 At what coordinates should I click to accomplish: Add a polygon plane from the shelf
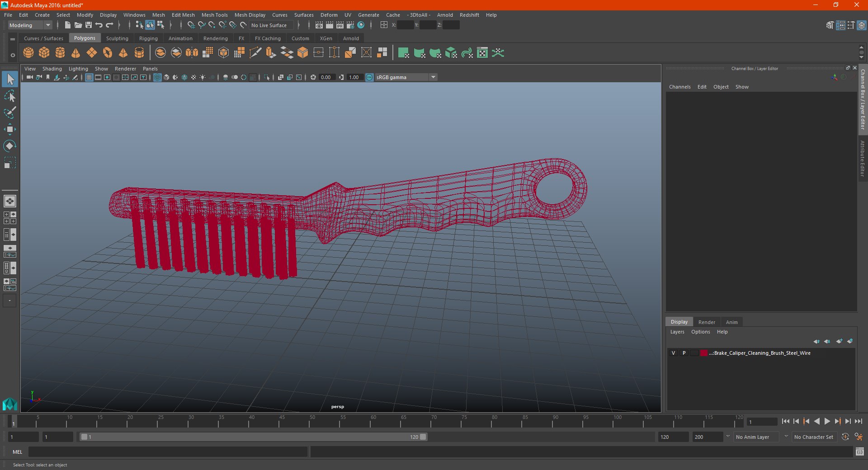[92, 53]
